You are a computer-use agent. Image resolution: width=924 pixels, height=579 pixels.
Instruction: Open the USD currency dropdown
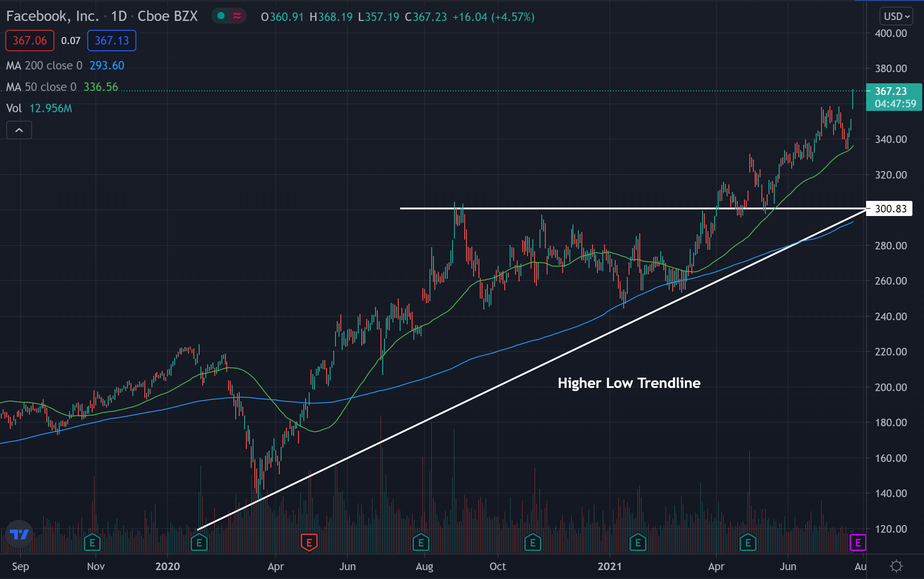pyautogui.click(x=897, y=16)
